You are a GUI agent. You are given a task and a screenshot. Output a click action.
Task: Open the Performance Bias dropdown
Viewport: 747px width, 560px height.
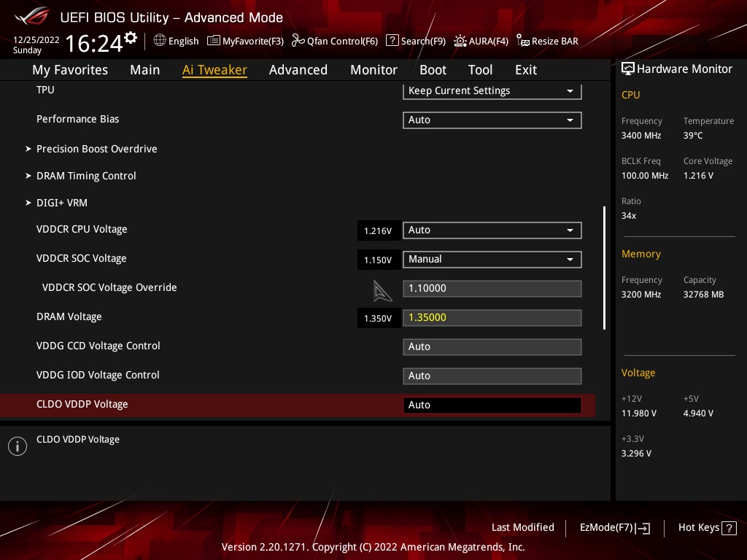[492, 120]
